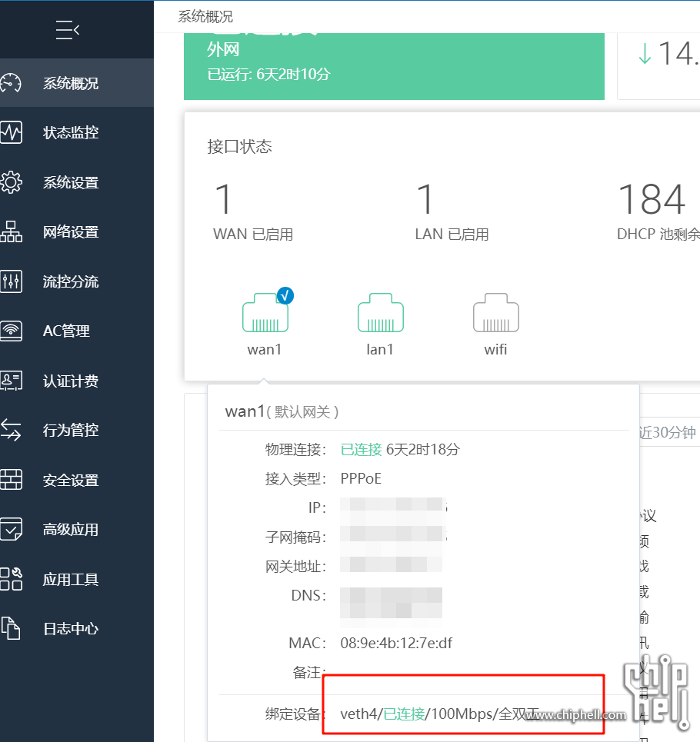Open 网络设置 menu item
The width and height of the screenshot is (700, 742).
(x=77, y=232)
